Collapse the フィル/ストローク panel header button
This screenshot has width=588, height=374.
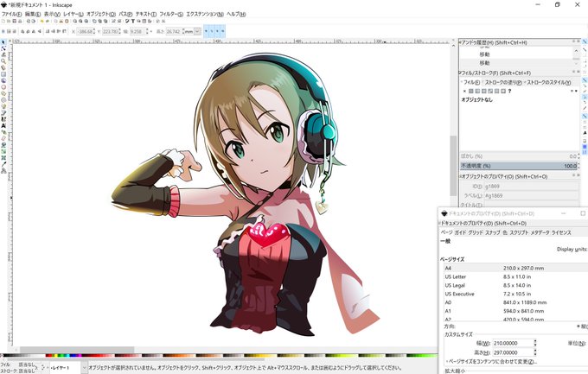click(573, 72)
